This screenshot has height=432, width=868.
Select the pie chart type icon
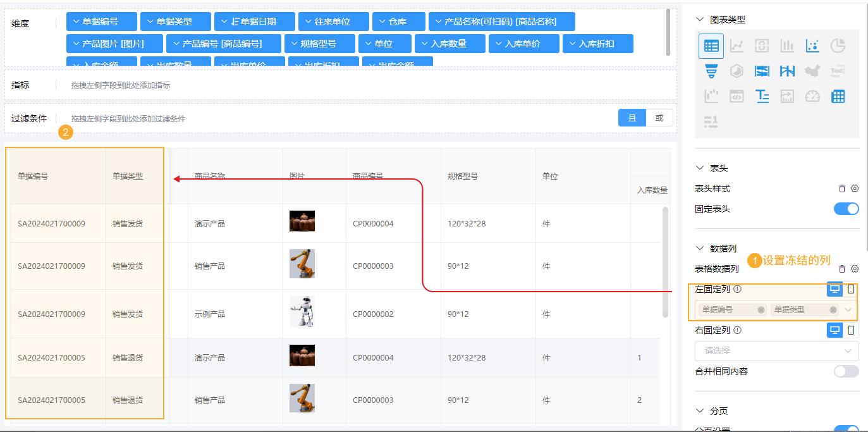[x=838, y=46]
